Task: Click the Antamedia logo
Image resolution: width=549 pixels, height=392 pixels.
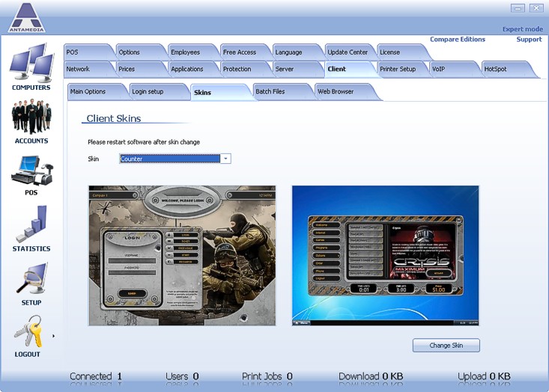Action: [x=27, y=18]
